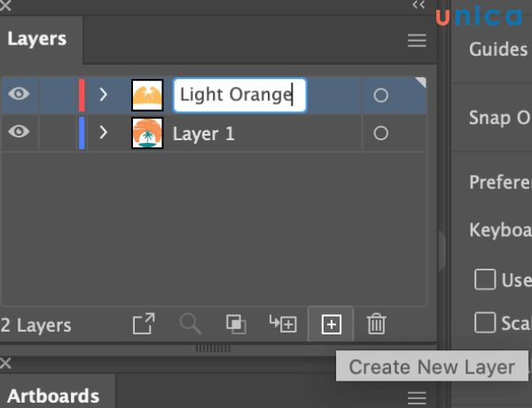Click the target circle of Layer 1
The width and height of the screenshot is (532, 408).
(381, 134)
